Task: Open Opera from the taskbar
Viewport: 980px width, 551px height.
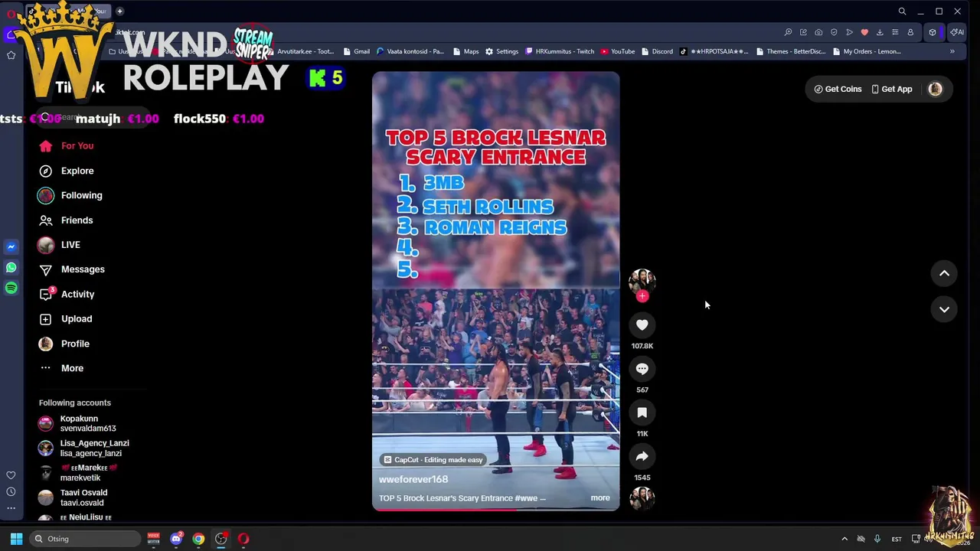Action: [x=243, y=539]
